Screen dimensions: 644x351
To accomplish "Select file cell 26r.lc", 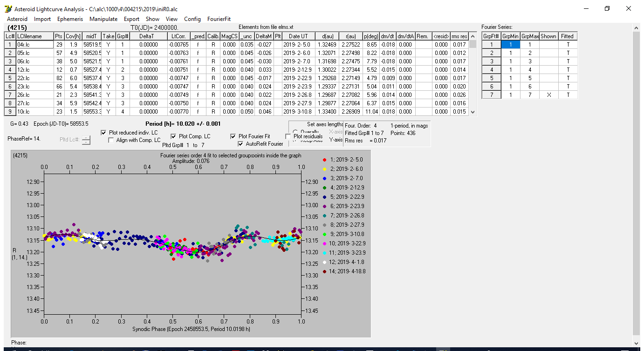I will tap(34, 94).
